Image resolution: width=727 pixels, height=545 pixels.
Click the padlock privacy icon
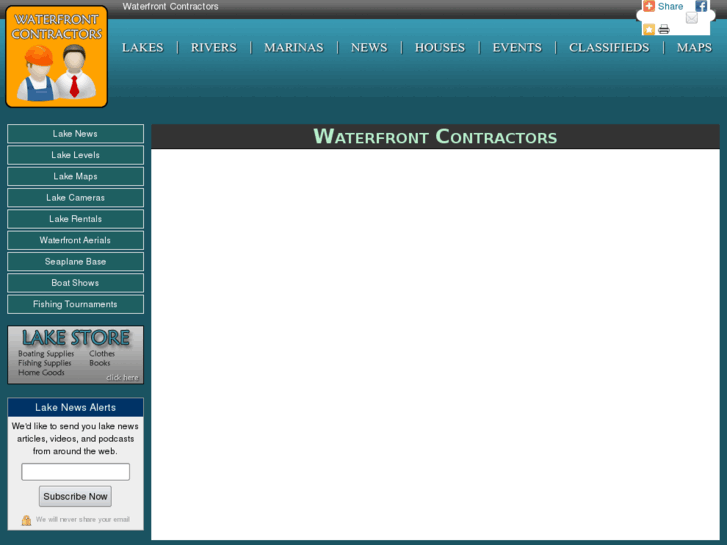[26, 520]
